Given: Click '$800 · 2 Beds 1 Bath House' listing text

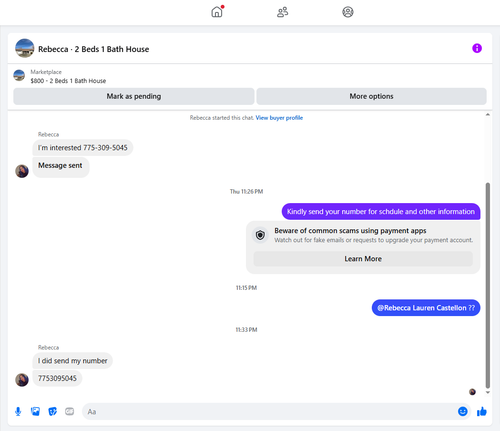Looking at the screenshot, I should coord(68,81).
